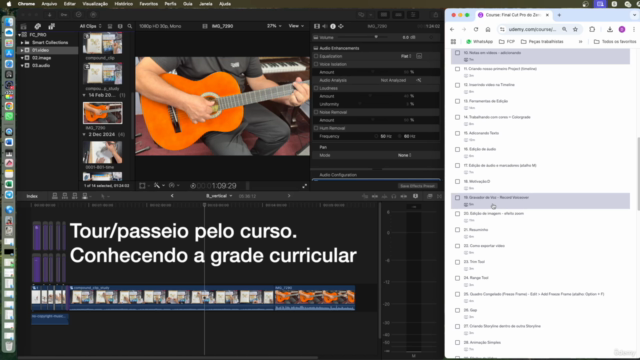Check lesson 11 Criando nosso primeiro Project
This screenshot has height=360, width=640.
point(458,69)
